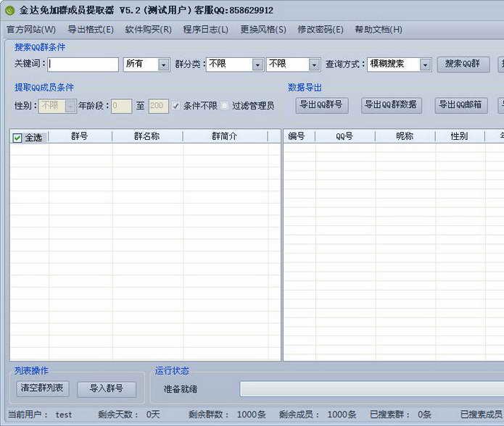Focus the 关键词 keyword input field
The height and width of the screenshot is (426, 504).
pos(83,64)
